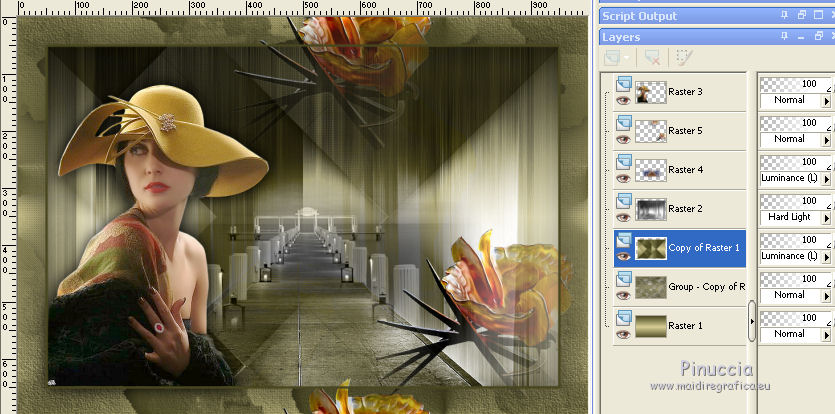
Task: Click the Raster 2 opacity slider
Action: coord(795,201)
